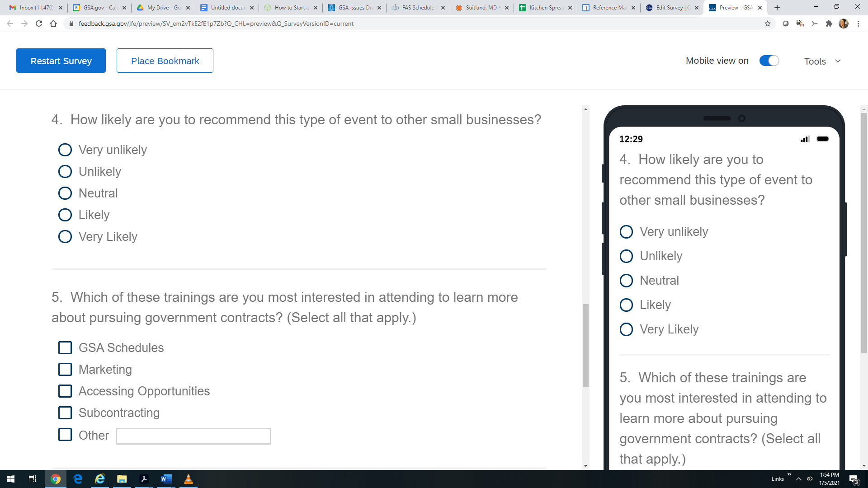Expand the Links toolbar chevron on the taskbar
The width and height of the screenshot is (868, 488).
pyautogui.click(x=789, y=474)
